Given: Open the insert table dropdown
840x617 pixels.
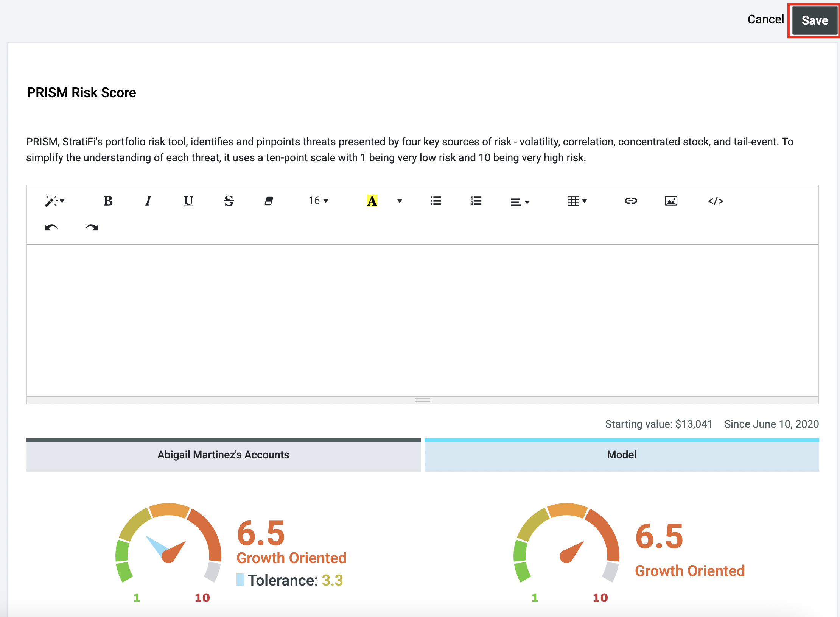Looking at the screenshot, I should pos(577,201).
